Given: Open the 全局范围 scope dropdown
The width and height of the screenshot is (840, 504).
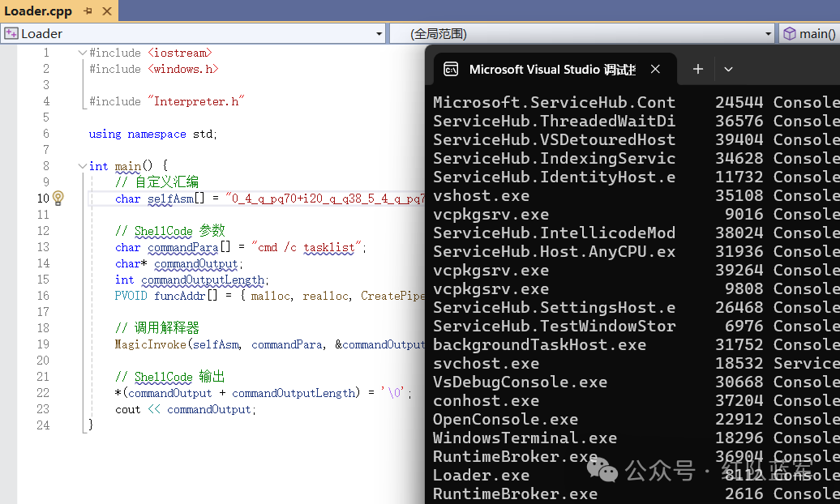Looking at the screenshot, I should (768, 34).
